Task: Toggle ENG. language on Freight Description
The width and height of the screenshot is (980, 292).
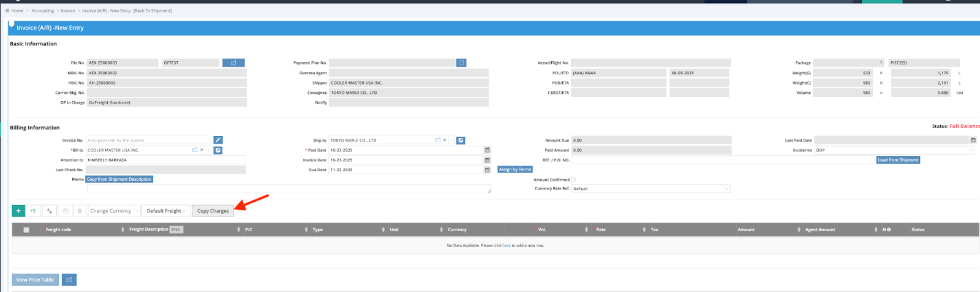Action: [176, 229]
